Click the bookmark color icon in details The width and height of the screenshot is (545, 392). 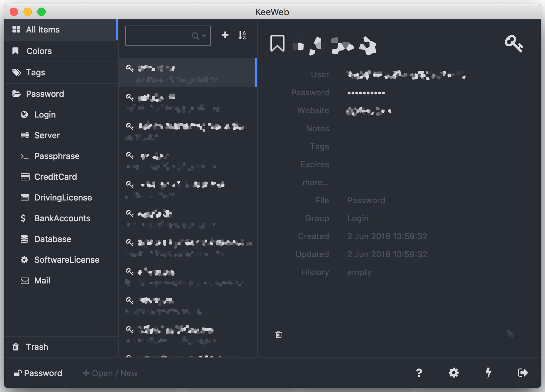coord(277,44)
